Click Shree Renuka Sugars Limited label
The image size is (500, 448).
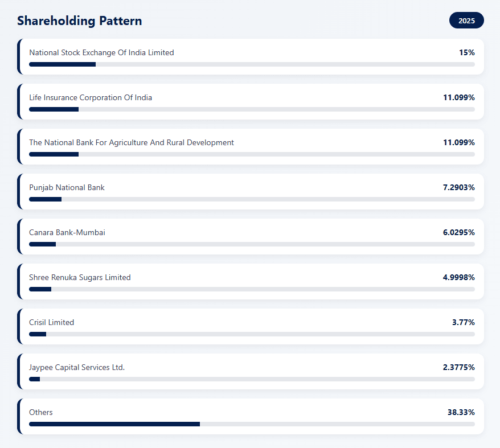point(80,277)
